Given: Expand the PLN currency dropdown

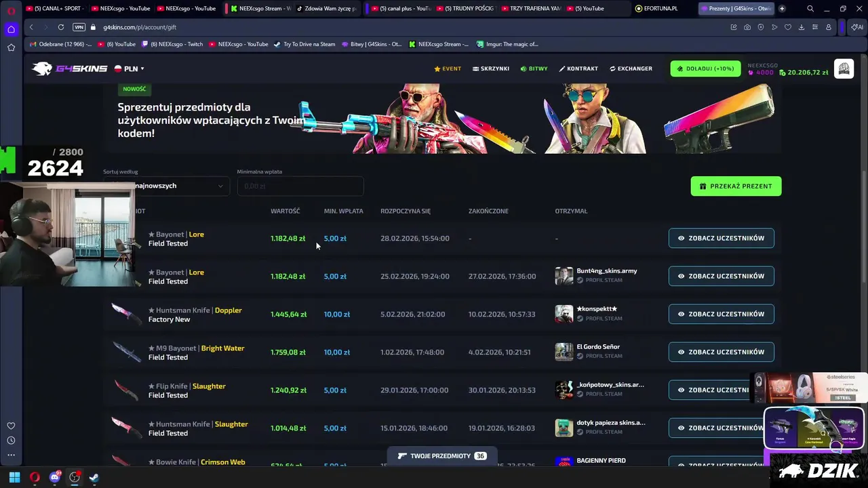Looking at the screenshot, I should point(129,68).
